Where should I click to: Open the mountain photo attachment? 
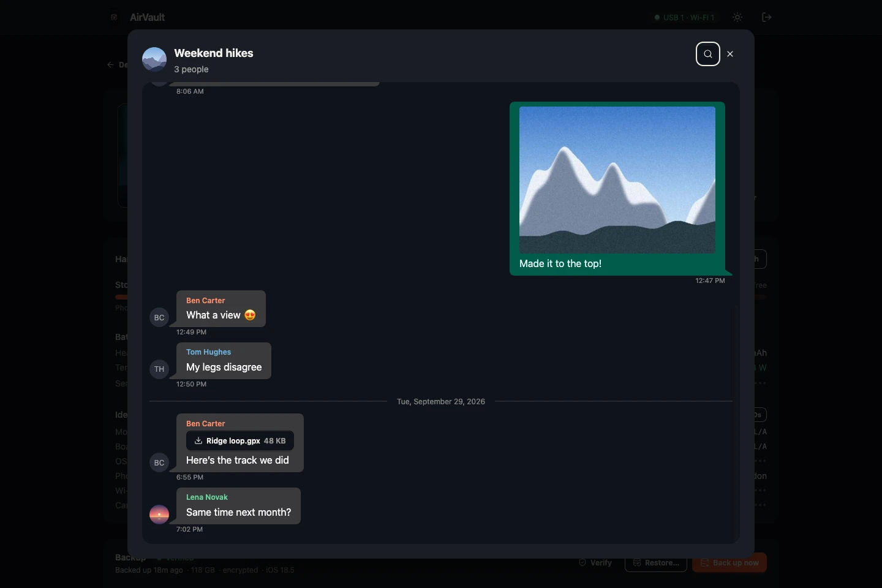coord(617,180)
